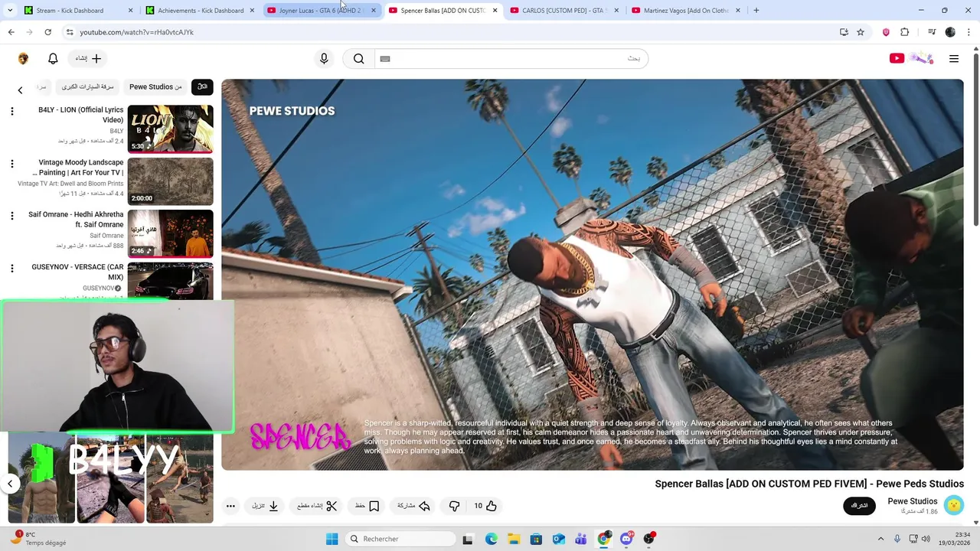Click the browser address bar URL
This screenshot has width=980, height=551.
tap(136, 32)
